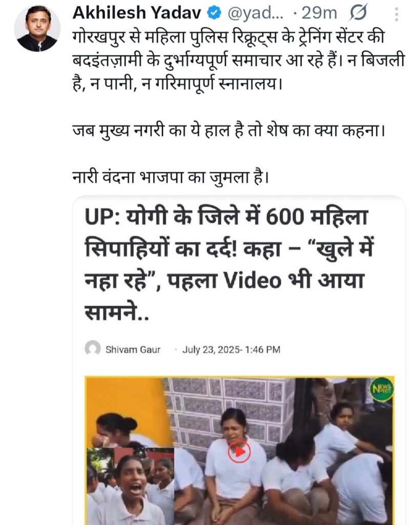The image size is (420, 525).
Task: Open Akhilesh Yadav's profile picture
Action: (x=37, y=29)
